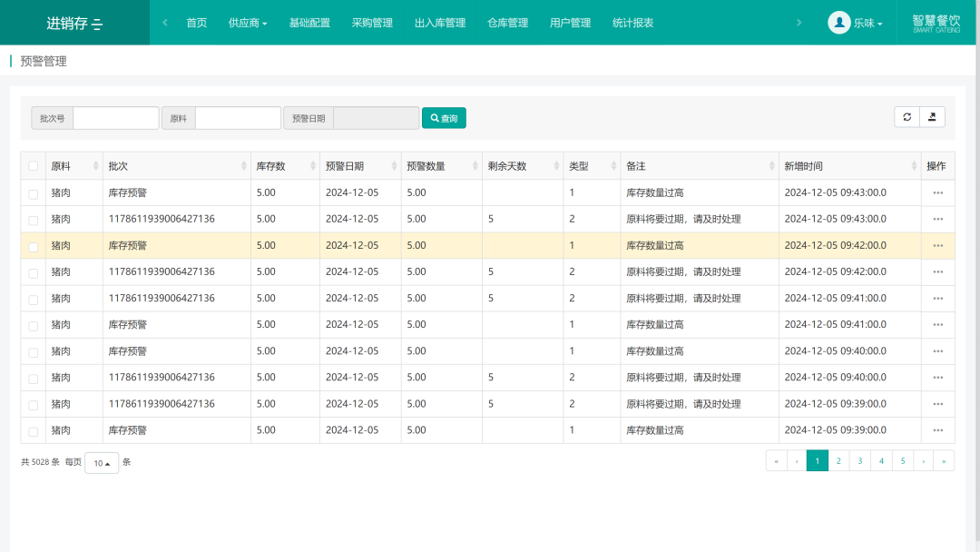The image size is (980, 552).
Task: Click the user avatar icon
Action: [x=838, y=23]
